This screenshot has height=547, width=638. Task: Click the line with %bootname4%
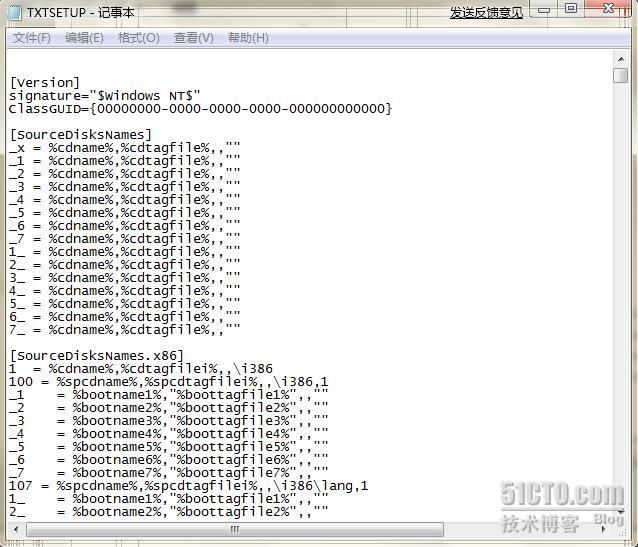[x=168, y=434]
